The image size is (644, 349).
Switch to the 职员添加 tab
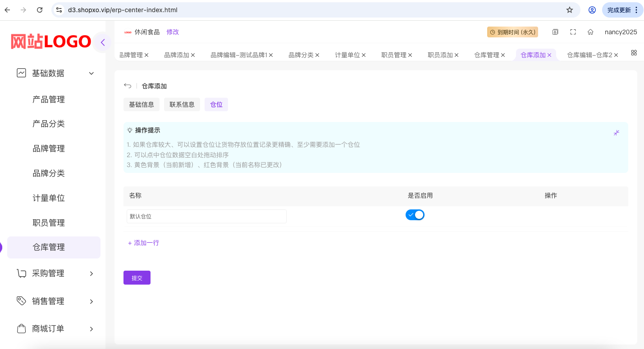(440, 55)
